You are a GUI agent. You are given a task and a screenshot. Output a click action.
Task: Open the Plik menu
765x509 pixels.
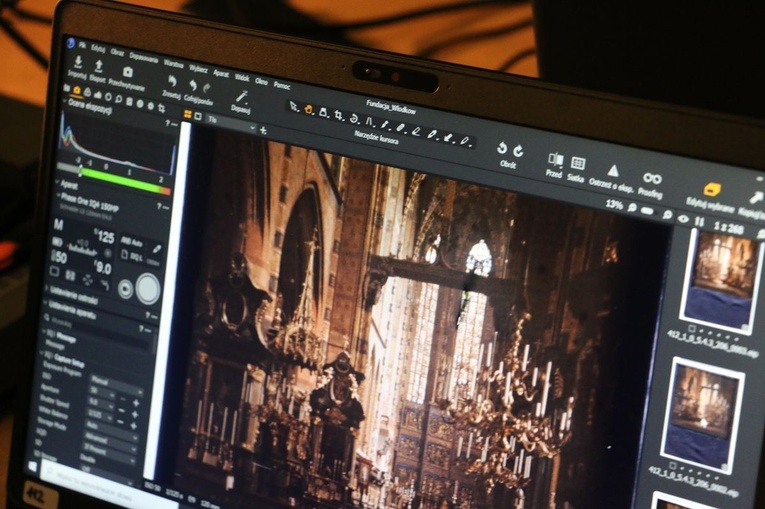point(82,46)
